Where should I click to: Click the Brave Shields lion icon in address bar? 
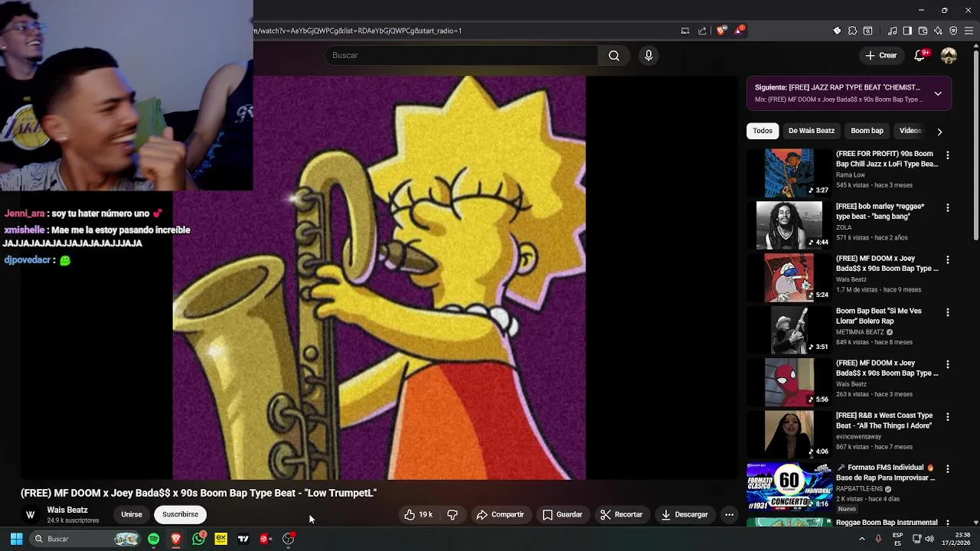721,31
